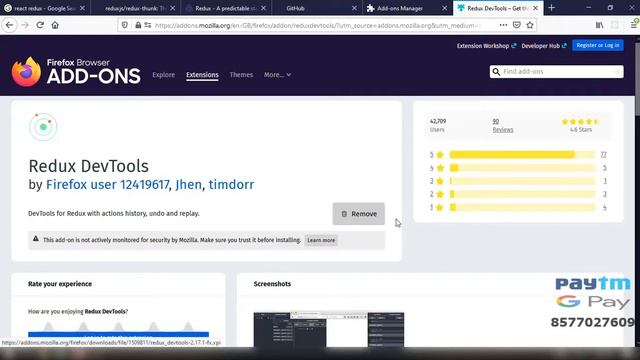Click the tracking protection shield icon

pos(125,25)
